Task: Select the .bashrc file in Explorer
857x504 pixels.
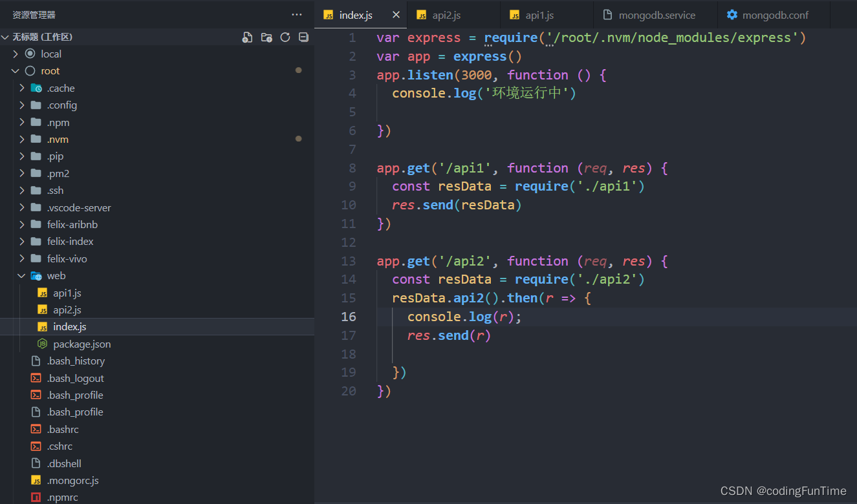Action: [x=63, y=428]
